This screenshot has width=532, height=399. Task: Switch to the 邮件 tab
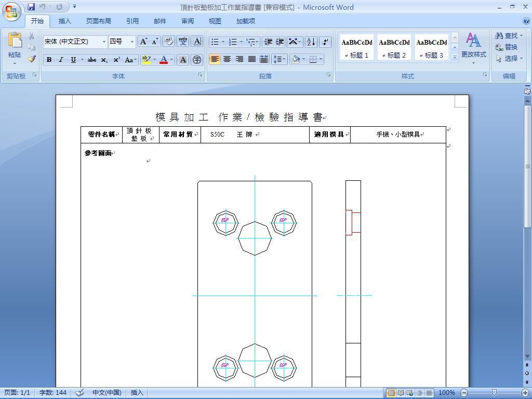160,21
